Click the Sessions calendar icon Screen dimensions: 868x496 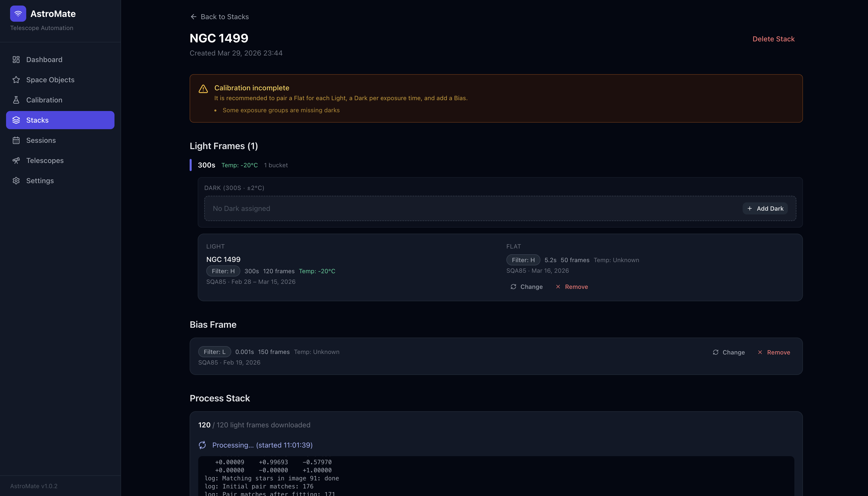tap(16, 140)
